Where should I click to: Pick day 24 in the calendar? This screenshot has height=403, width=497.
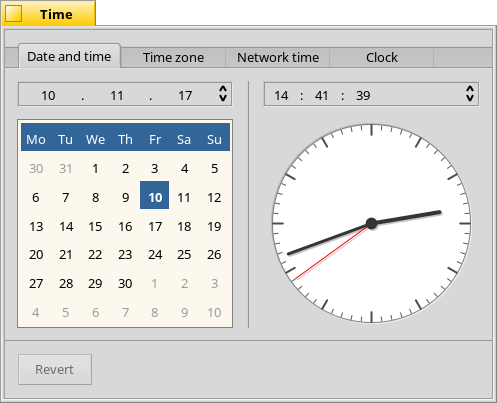[x=155, y=255]
